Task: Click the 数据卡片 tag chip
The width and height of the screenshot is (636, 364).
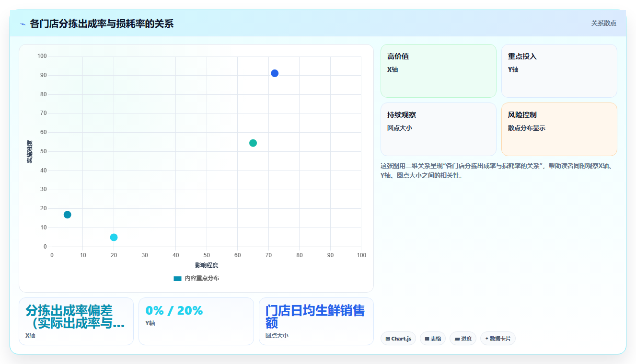Action: [498, 339]
